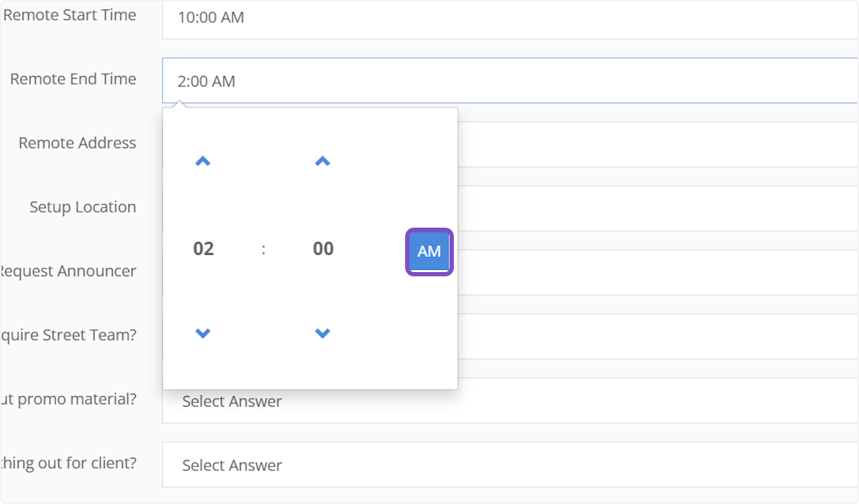Click the Request Announcer label
The image size is (859, 504).
point(67,271)
